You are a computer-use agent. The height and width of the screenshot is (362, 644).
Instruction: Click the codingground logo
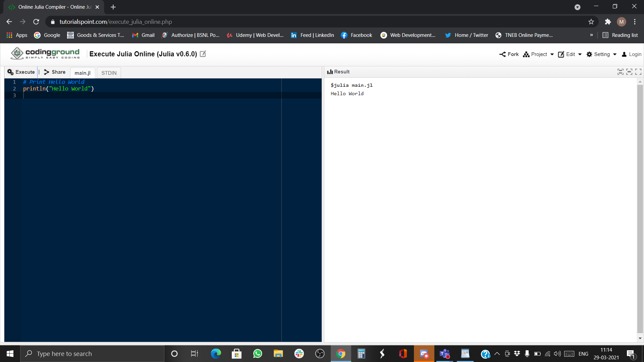click(45, 54)
